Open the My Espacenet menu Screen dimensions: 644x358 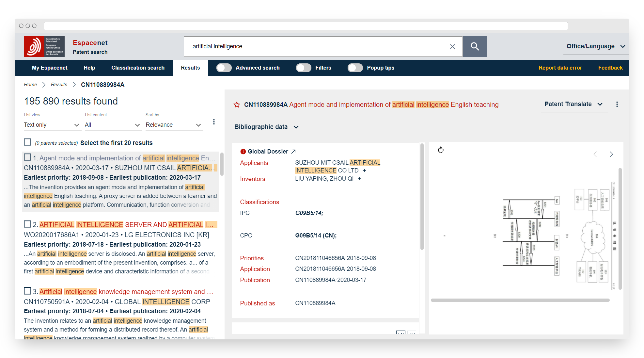[x=50, y=68]
